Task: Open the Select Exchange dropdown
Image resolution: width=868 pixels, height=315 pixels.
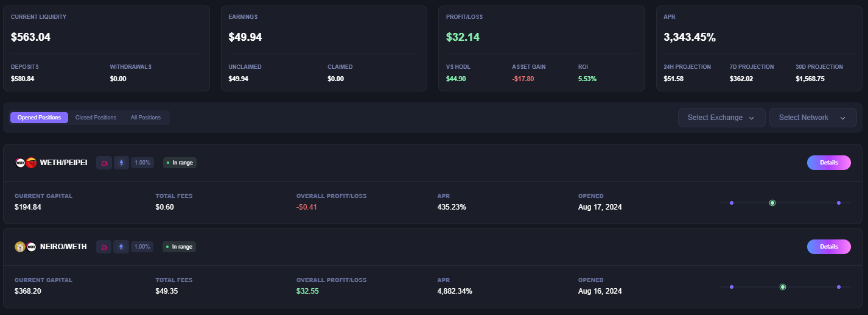Action: tap(721, 118)
